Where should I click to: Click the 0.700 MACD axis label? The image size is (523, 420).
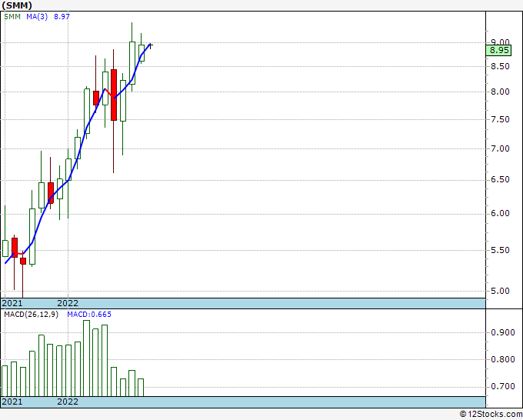[503, 386]
